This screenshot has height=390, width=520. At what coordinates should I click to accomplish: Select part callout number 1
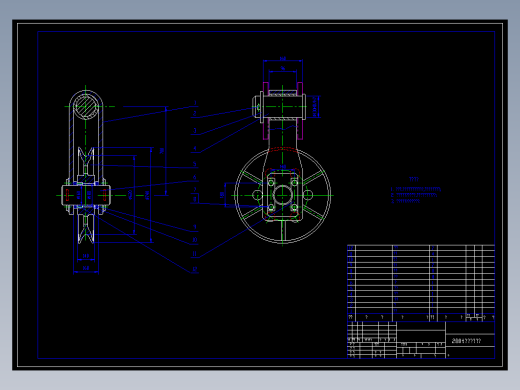[195, 103]
